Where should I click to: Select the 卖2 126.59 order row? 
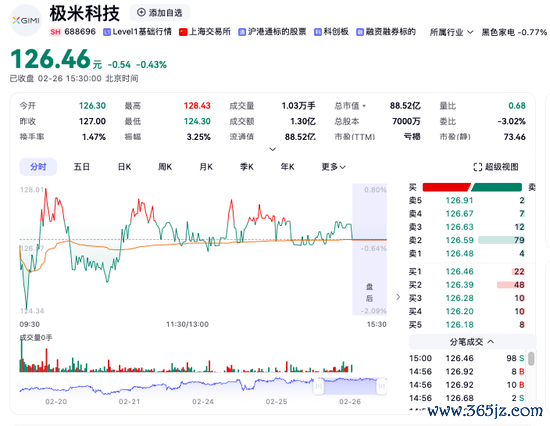click(x=467, y=240)
